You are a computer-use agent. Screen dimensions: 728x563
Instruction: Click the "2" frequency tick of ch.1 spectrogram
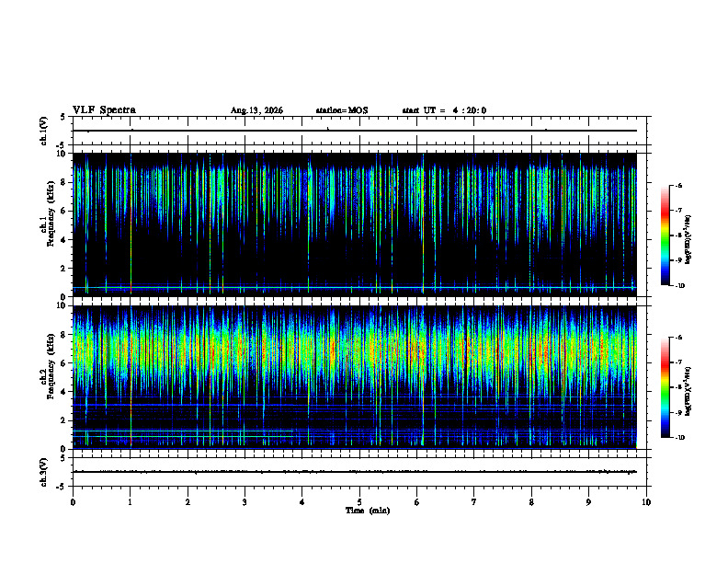(64, 269)
